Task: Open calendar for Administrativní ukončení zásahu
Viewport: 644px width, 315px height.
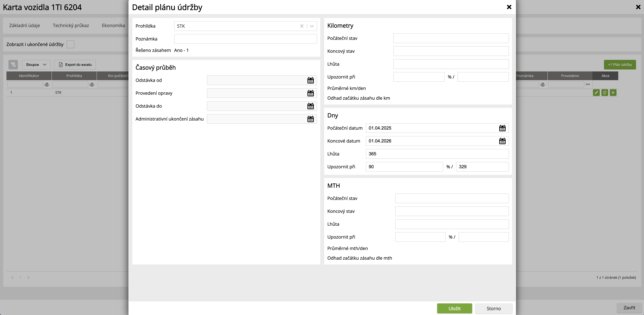Action: coord(310,119)
